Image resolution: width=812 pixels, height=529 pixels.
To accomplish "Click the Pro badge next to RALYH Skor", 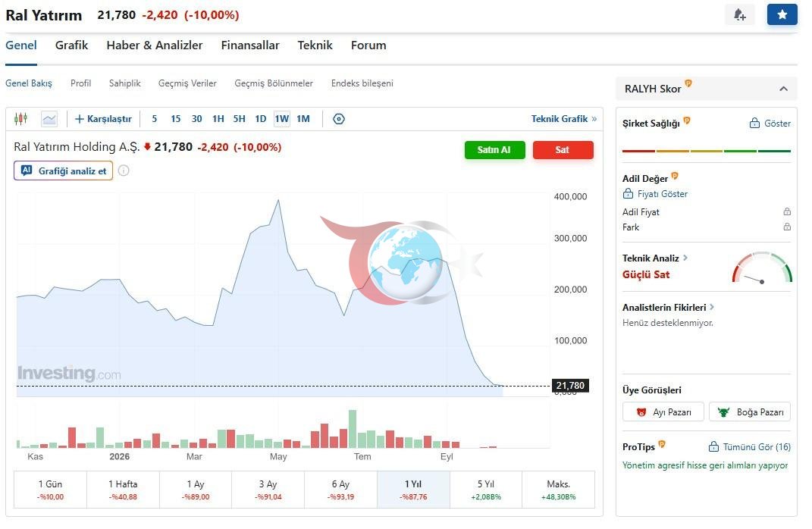I will [688, 83].
